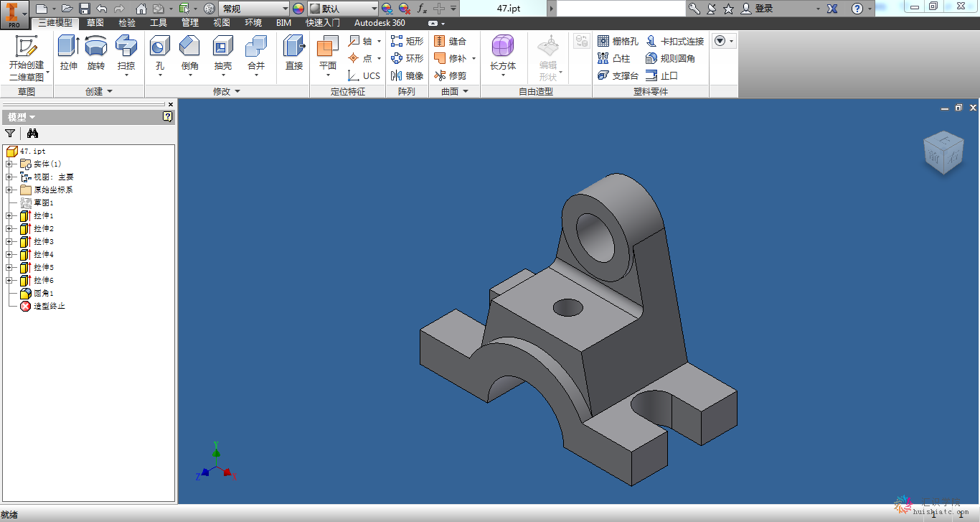
Task: Select the 草图1 sketch in browser
Action: [x=37, y=202]
